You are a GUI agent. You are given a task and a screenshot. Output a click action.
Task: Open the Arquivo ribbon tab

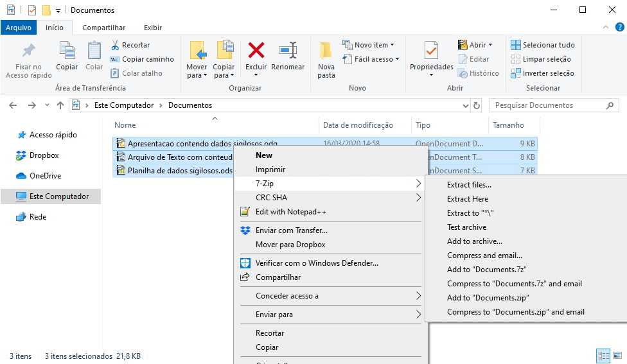click(19, 28)
